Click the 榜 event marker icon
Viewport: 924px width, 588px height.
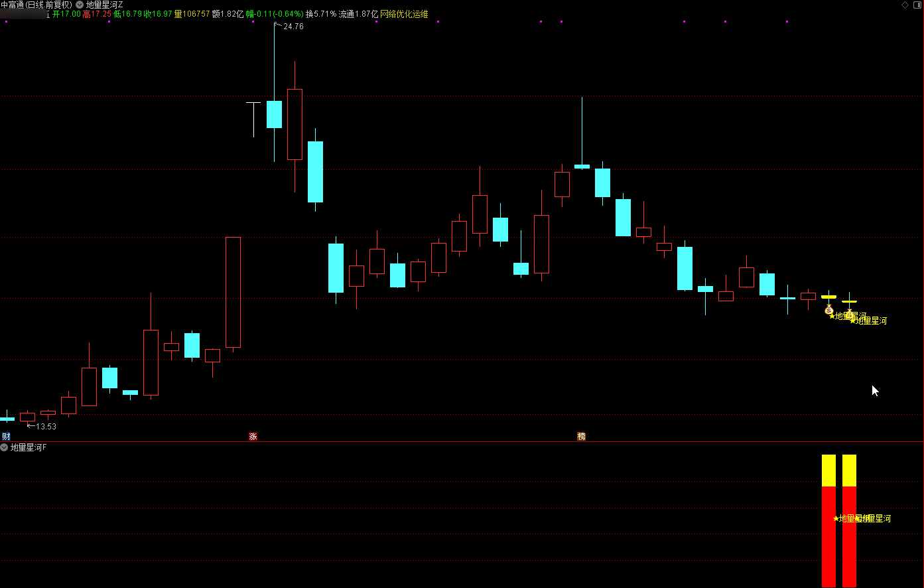click(581, 436)
